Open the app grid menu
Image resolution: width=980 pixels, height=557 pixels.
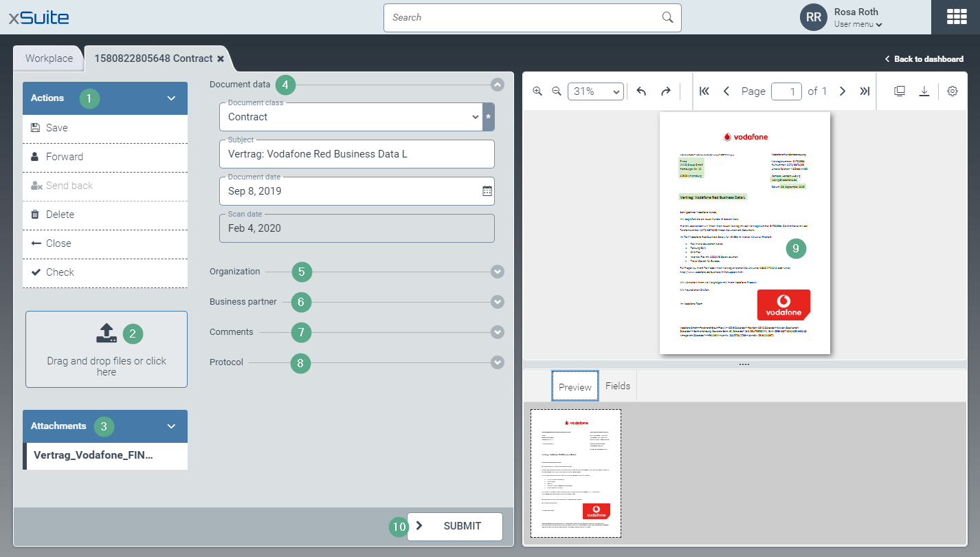956,17
